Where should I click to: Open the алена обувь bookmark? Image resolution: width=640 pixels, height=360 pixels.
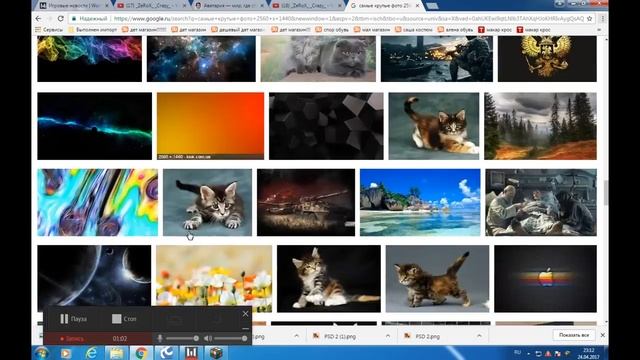pos(455,29)
